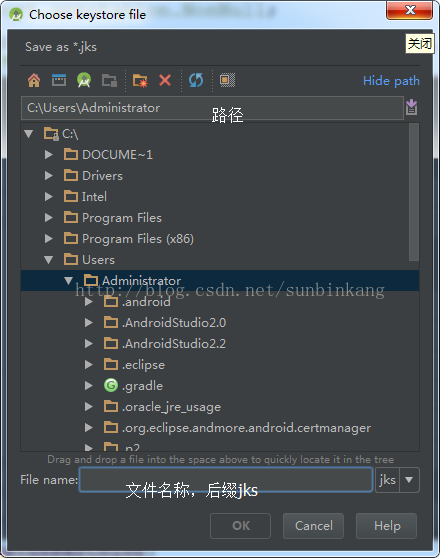Image resolution: width=440 pixels, height=558 pixels.
Task: Select Program Files (x86) folder name
Action: click(x=138, y=239)
